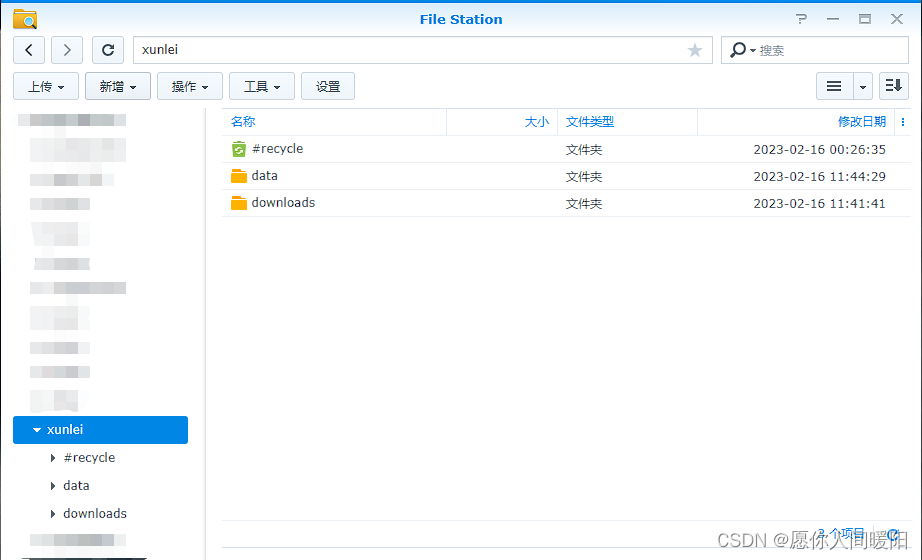Sort by 大小 column header
Screen dimensions: 922x560
(536, 122)
